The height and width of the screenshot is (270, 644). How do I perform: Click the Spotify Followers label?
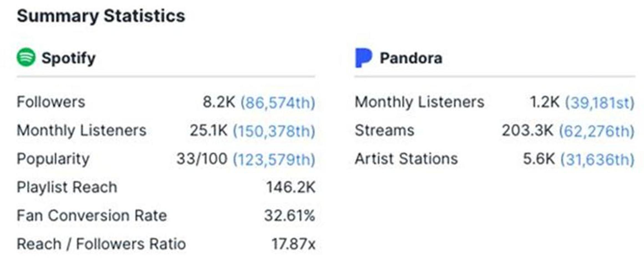[51, 102]
